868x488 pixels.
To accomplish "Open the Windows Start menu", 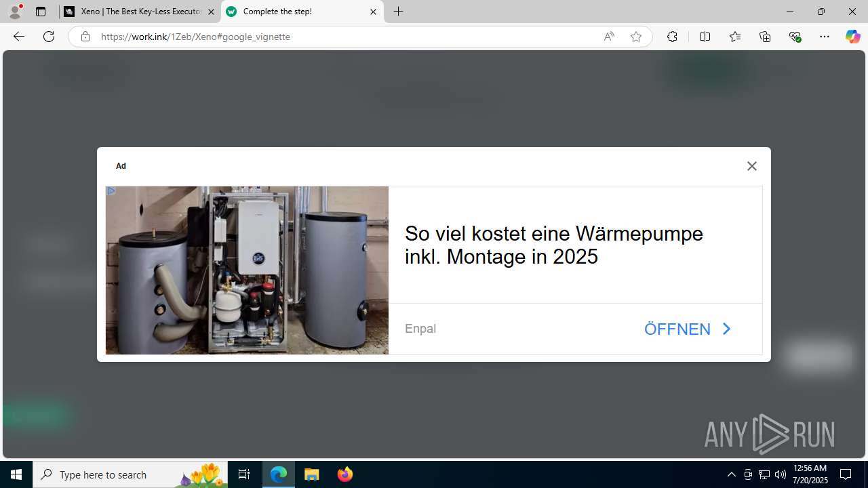I will [16, 474].
